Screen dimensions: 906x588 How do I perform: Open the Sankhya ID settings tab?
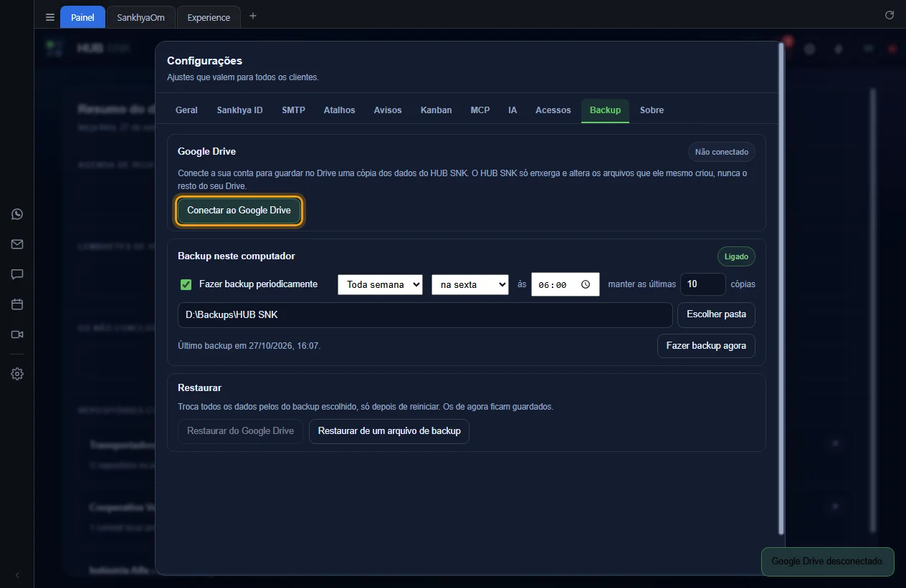[240, 110]
